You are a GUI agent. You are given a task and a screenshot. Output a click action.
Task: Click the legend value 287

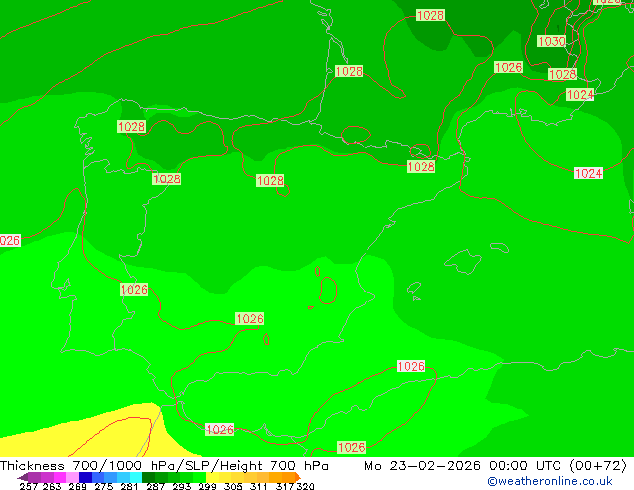[155, 486]
